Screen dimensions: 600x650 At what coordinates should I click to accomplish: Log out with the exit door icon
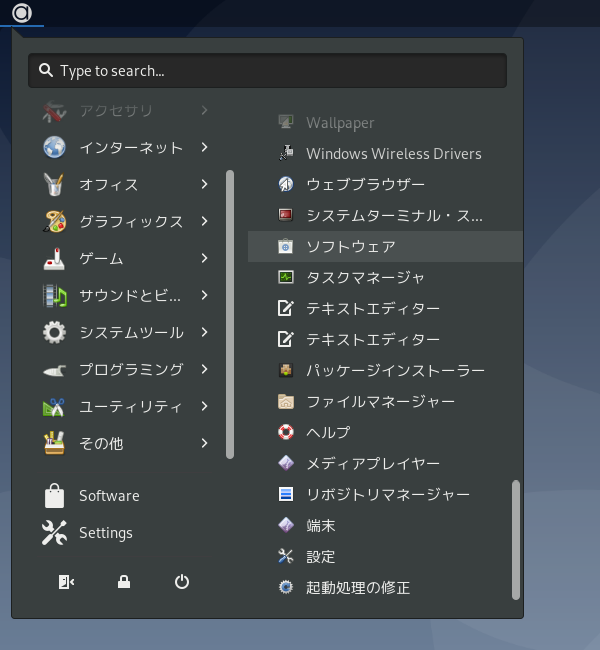(66, 582)
